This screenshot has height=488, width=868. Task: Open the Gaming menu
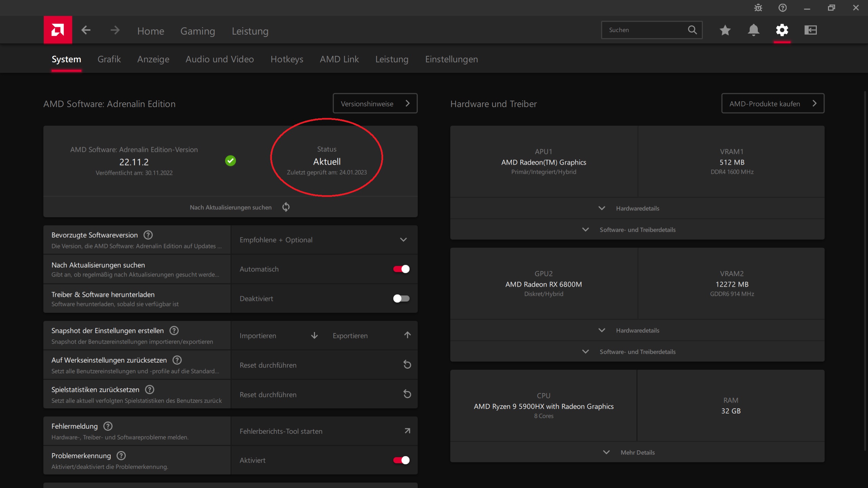(x=198, y=31)
